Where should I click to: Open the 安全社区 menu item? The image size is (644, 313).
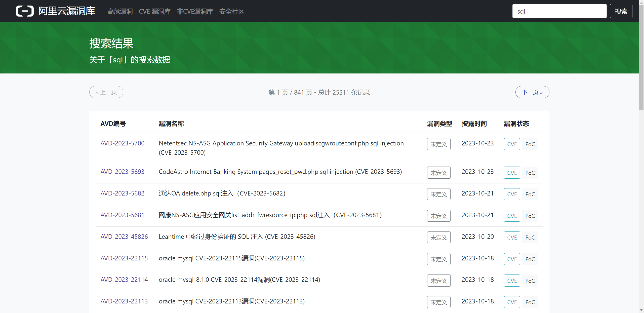[x=232, y=11]
